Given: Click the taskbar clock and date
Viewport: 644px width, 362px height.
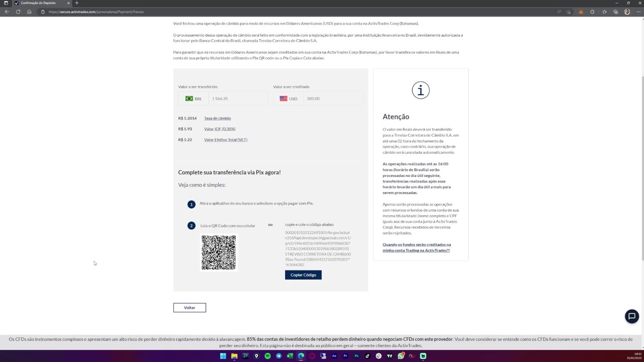Looking at the screenshot, I should coord(634,356).
